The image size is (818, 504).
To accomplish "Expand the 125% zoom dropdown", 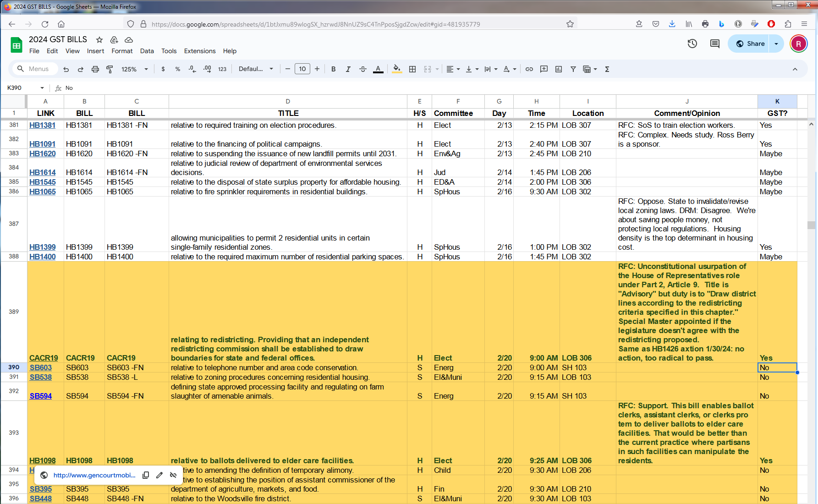I will coord(135,69).
